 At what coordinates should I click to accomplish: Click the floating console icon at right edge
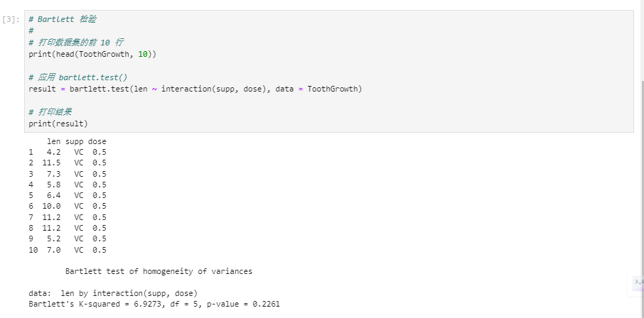638,283
